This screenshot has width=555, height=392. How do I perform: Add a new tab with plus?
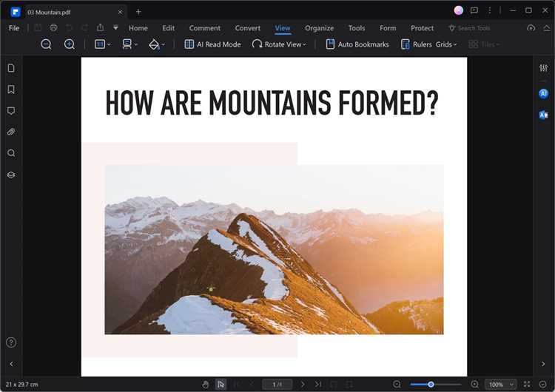[138, 12]
